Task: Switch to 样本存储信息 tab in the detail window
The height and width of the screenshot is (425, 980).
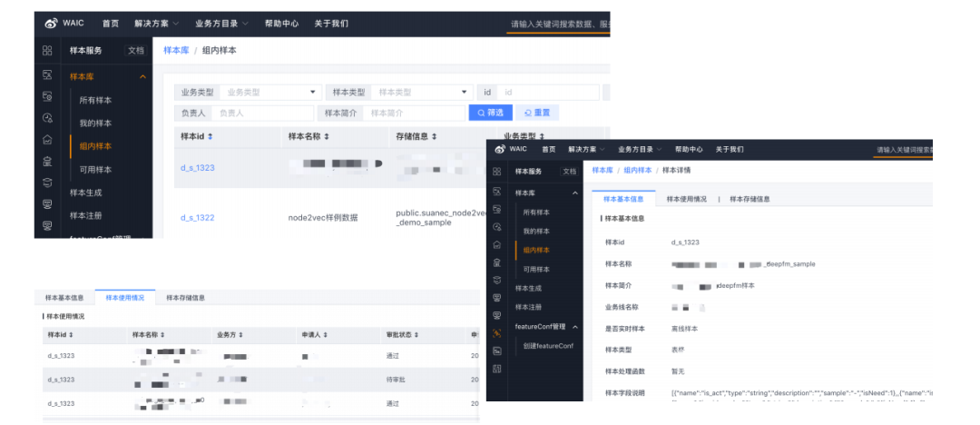Action: (750, 199)
